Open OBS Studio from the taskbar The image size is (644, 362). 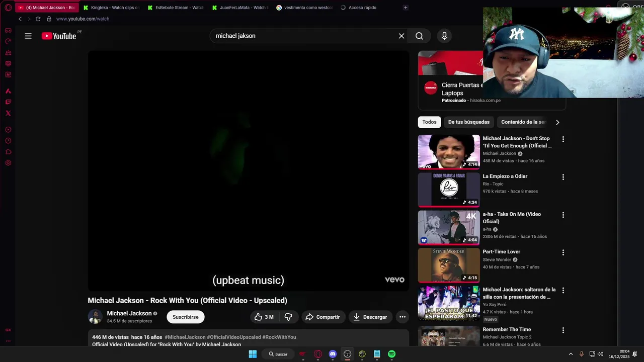point(347,354)
